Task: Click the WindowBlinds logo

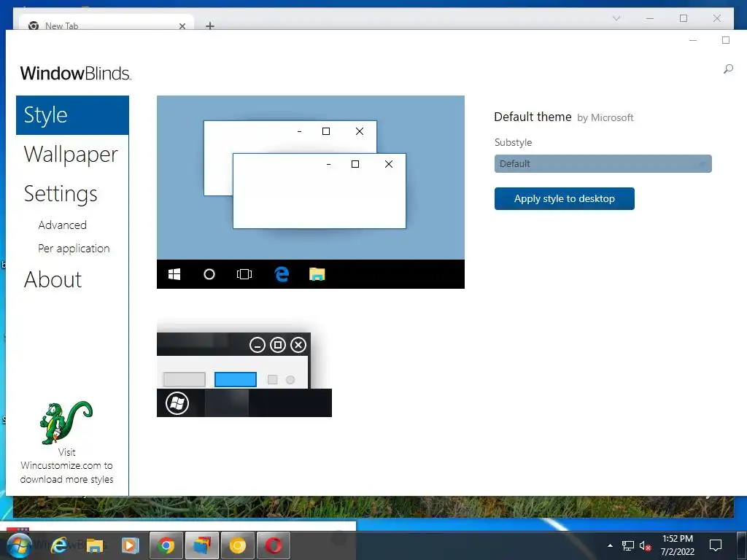Action: (75, 73)
